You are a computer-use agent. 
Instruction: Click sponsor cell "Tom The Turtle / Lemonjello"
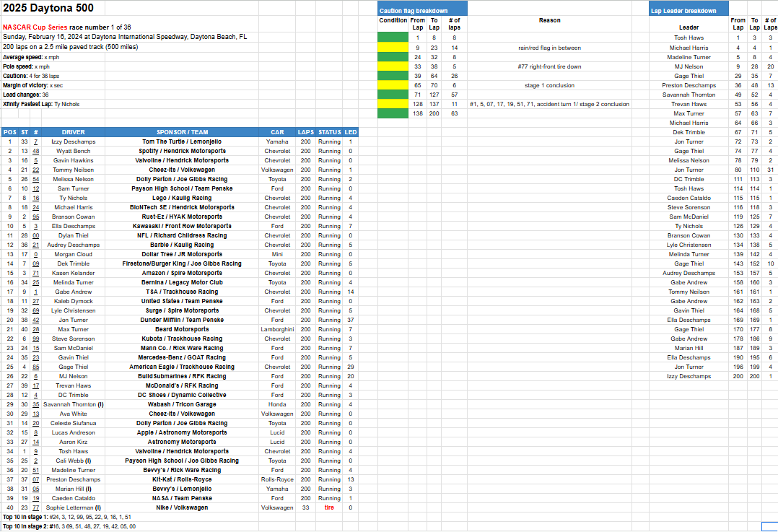(182, 142)
